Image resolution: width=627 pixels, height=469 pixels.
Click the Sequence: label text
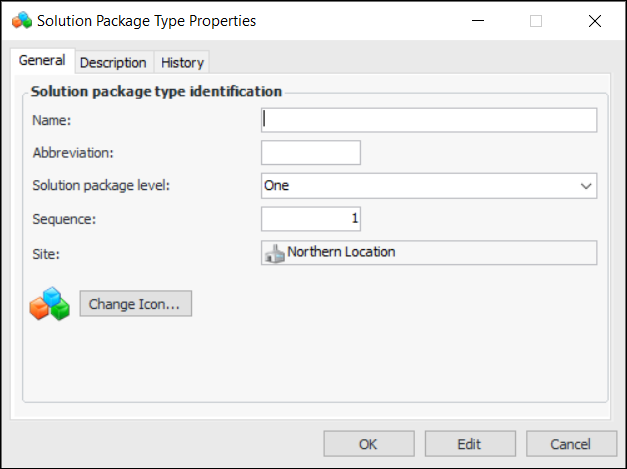[x=56, y=219]
